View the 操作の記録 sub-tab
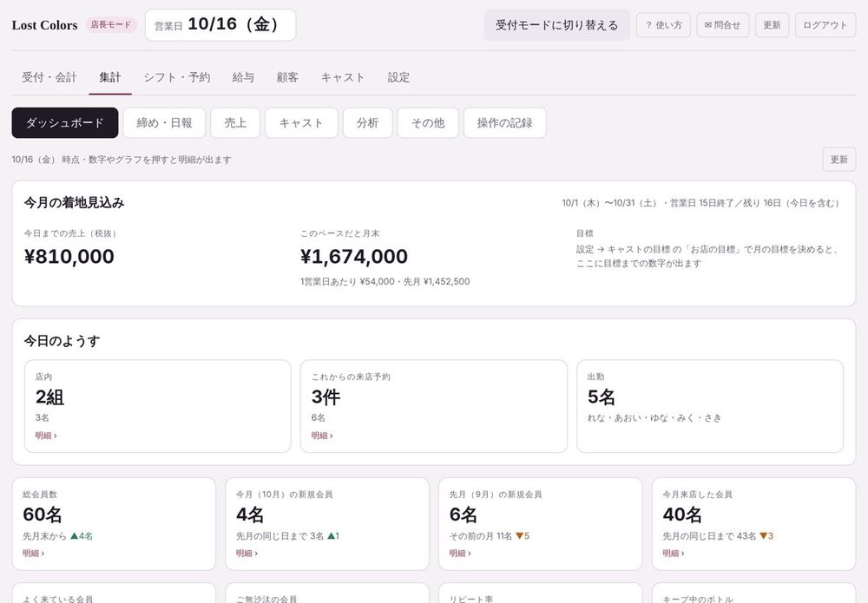Screen dimensions: 868x603 tap(505, 123)
